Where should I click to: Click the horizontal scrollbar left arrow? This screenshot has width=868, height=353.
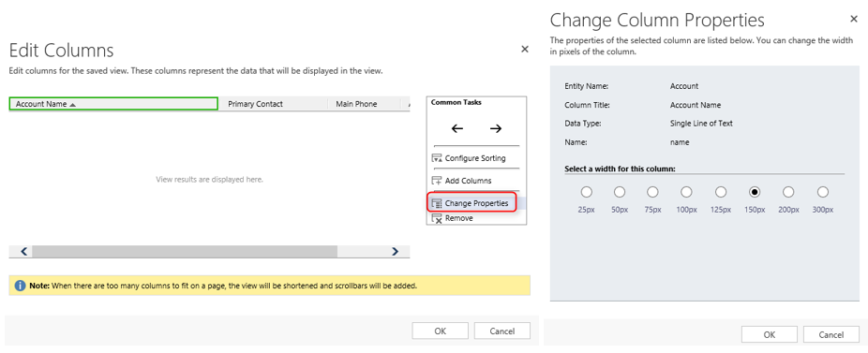(23, 252)
